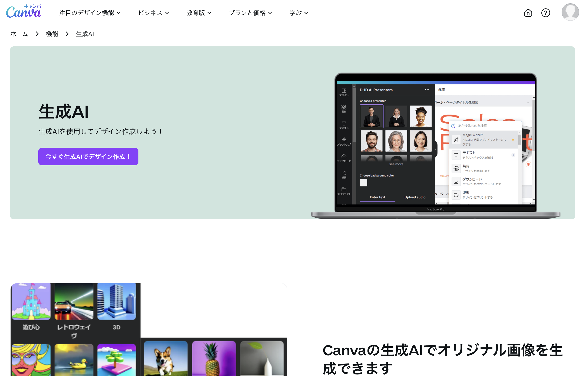Expand the 教育版 menu
588x376 pixels.
[199, 13]
